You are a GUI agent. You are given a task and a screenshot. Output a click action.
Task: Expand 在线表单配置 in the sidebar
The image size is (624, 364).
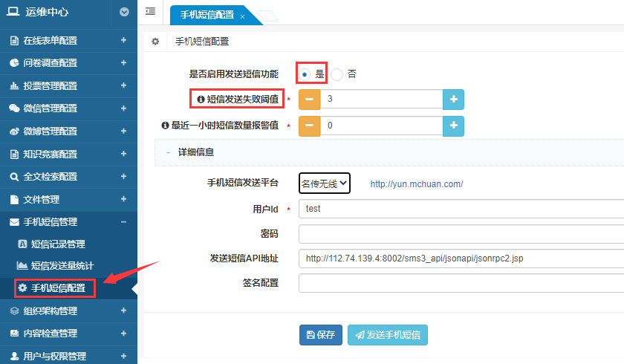coord(123,41)
